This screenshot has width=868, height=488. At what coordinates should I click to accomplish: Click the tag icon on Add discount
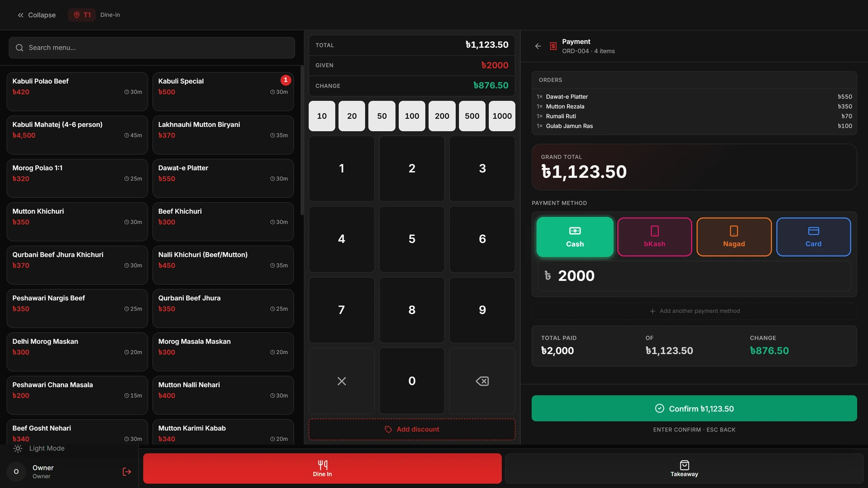[x=388, y=429]
